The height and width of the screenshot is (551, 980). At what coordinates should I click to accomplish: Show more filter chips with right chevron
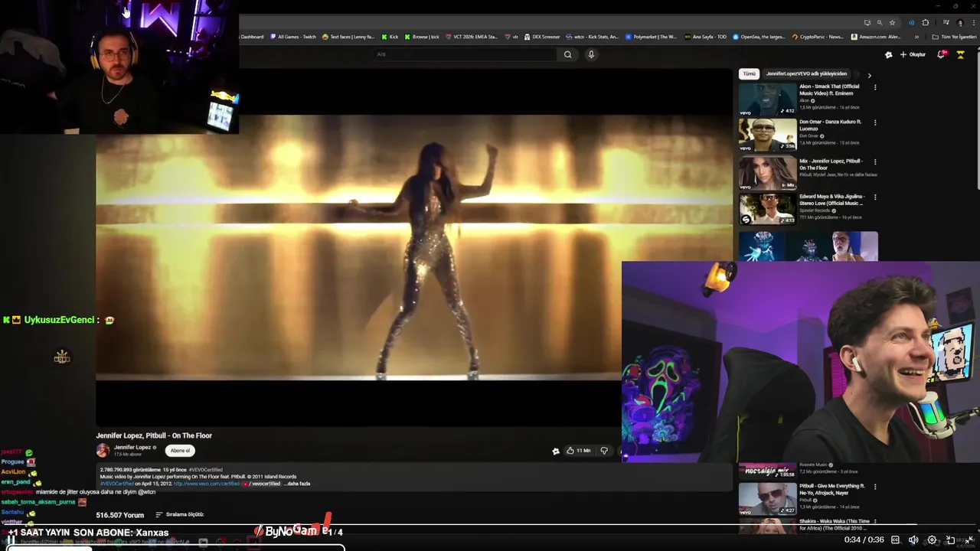click(x=869, y=75)
